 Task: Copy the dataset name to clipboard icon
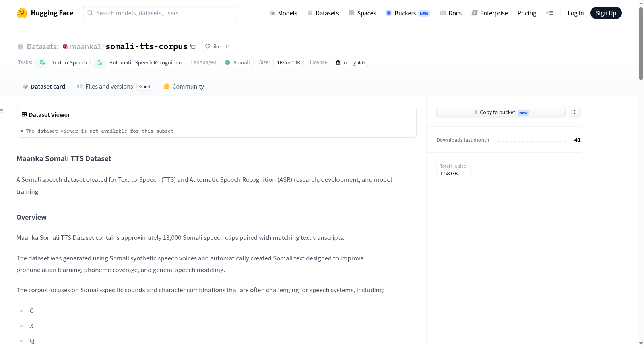click(193, 46)
